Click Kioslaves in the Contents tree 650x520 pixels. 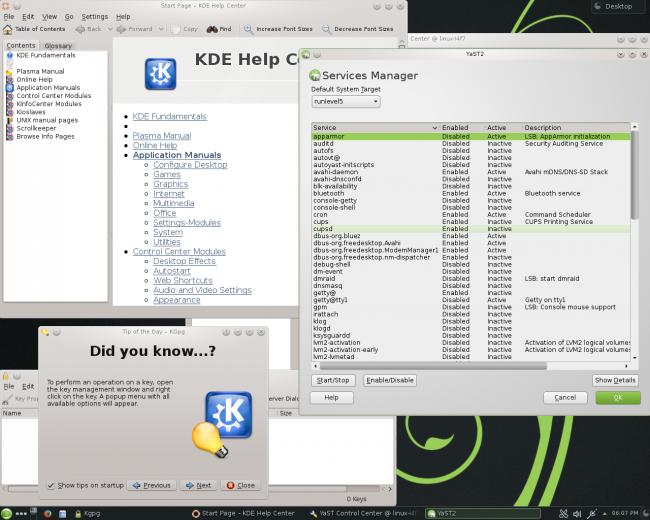(x=31, y=112)
